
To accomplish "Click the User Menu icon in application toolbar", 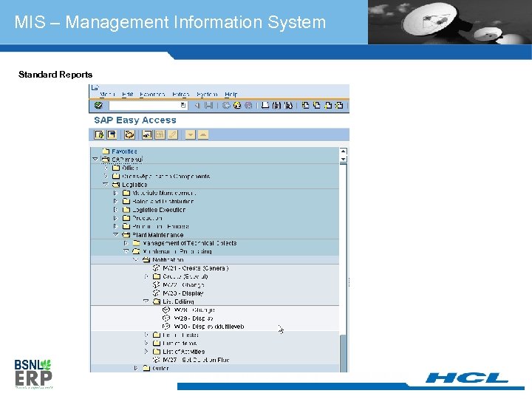I will click(x=99, y=134).
